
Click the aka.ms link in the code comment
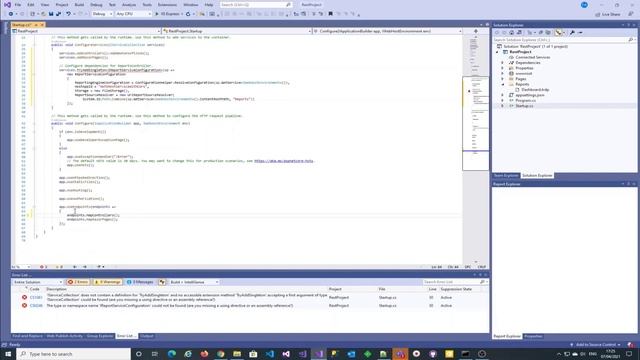pos(284,161)
